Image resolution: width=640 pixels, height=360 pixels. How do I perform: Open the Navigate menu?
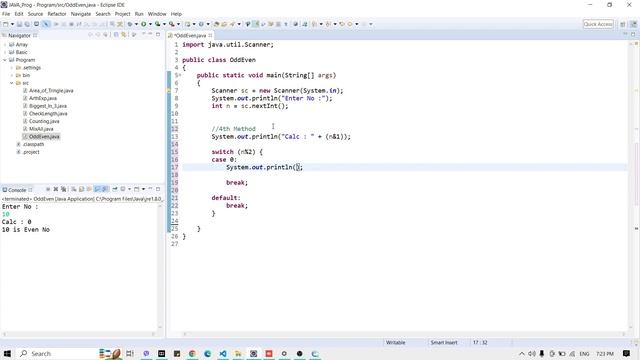click(x=81, y=14)
